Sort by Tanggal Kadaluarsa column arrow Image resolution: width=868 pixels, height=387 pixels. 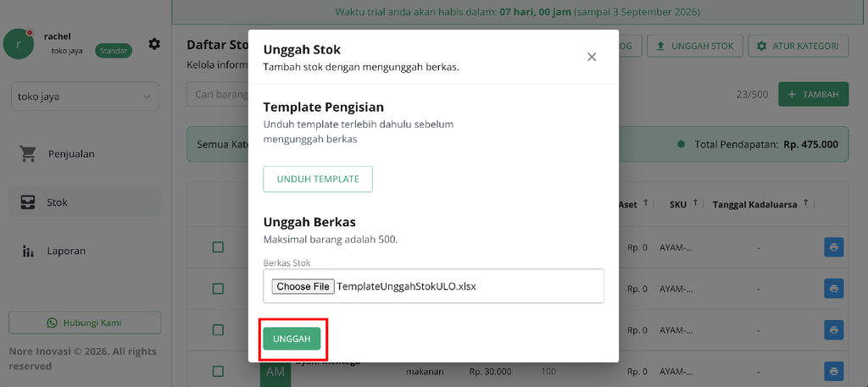click(806, 203)
